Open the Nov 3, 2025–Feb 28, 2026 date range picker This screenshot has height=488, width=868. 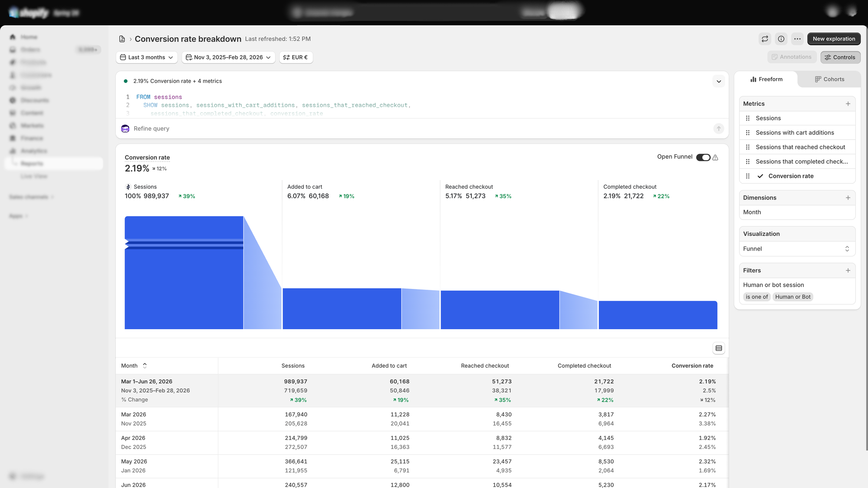[228, 57]
